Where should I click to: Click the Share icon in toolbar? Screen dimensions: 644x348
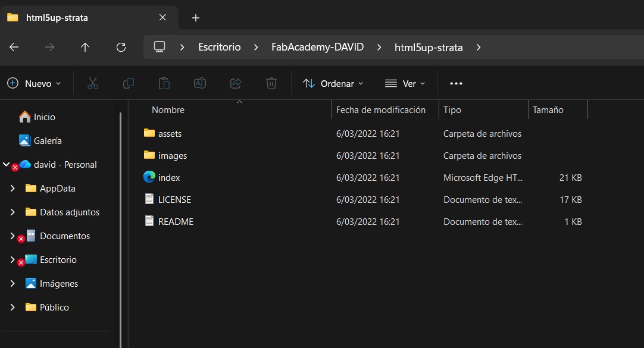coord(236,83)
